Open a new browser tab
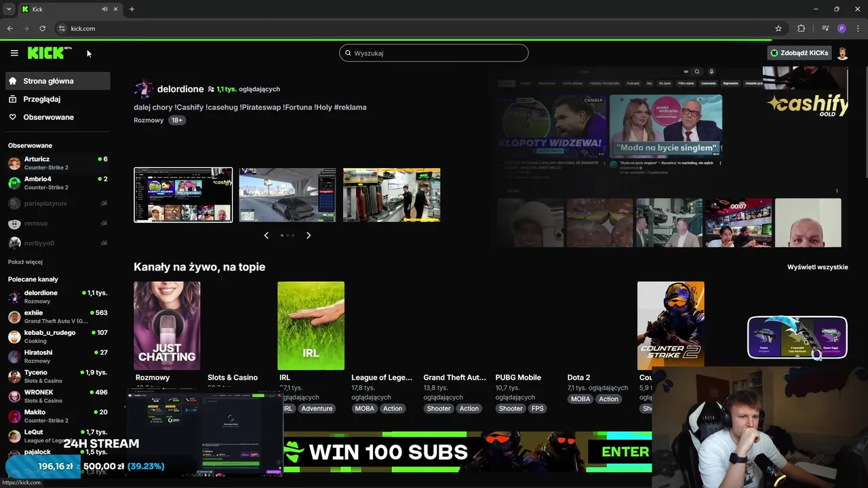Viewport: 868px width, 488px height. coord(132,9)
